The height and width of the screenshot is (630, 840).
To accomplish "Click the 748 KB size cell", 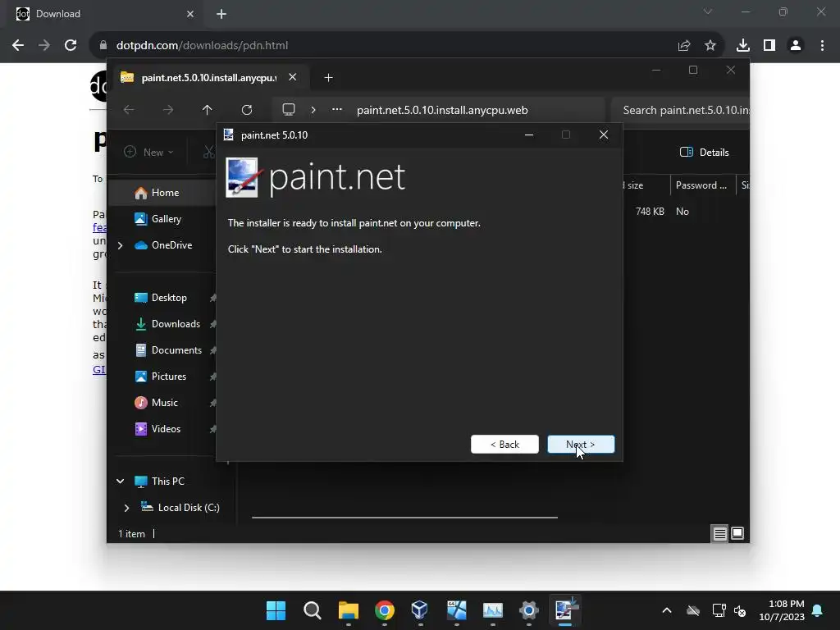I will click(x=650, y=212).
